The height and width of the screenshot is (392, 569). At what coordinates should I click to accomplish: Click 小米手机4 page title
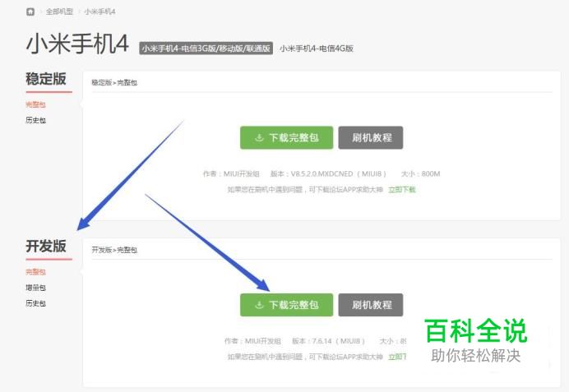point(77,44)
